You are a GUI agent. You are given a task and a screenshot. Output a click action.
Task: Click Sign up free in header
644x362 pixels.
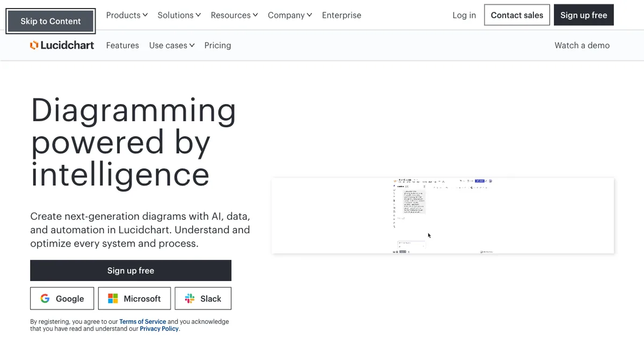point(583,15)
